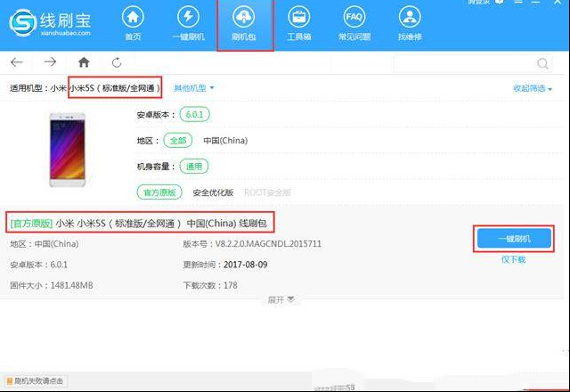Select the 官方原版 ROM type
The image size is (570, 392).
[159, 192]
